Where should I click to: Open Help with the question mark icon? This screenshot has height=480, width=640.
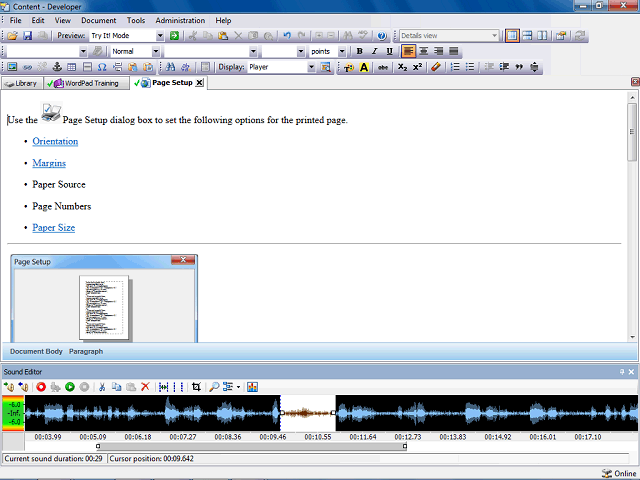(382, 36)
